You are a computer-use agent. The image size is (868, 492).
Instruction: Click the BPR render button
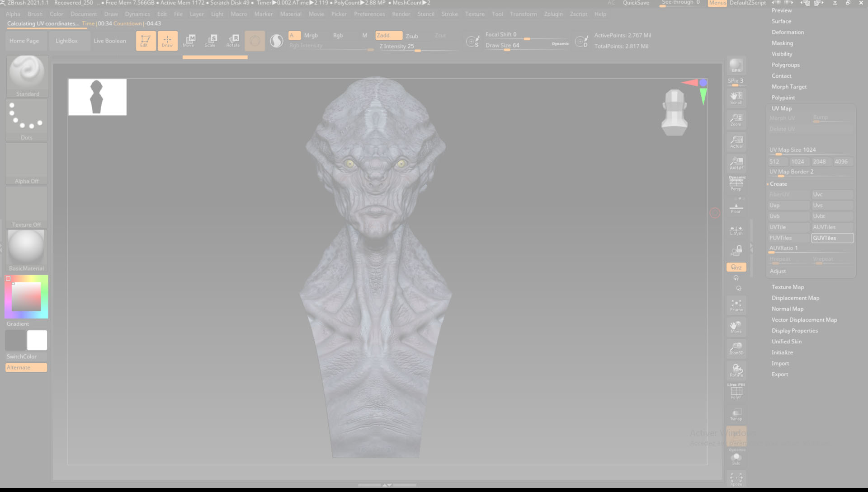(736, 66)
